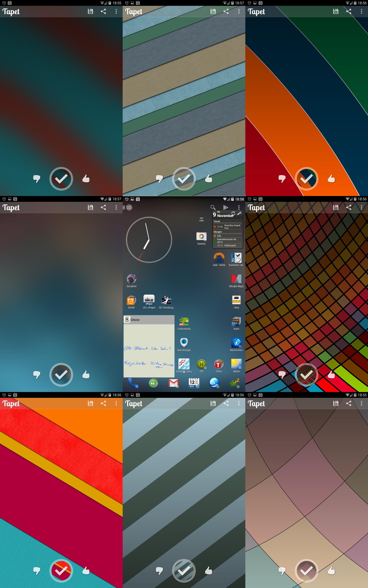Open overflow menu on pink-beige grid Tapet screen
The height and width of the screenshot is (588, 368).
(361, 403)
